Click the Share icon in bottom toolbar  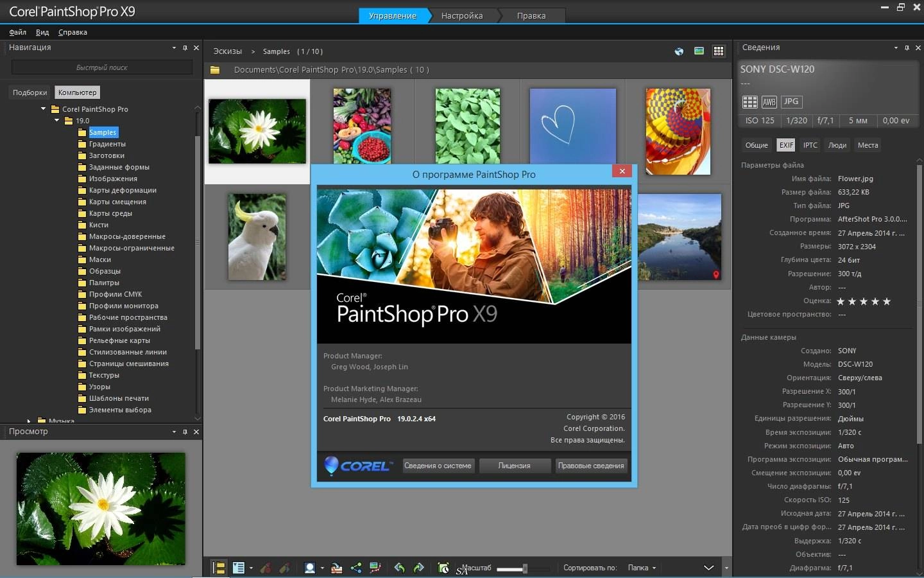356,568
